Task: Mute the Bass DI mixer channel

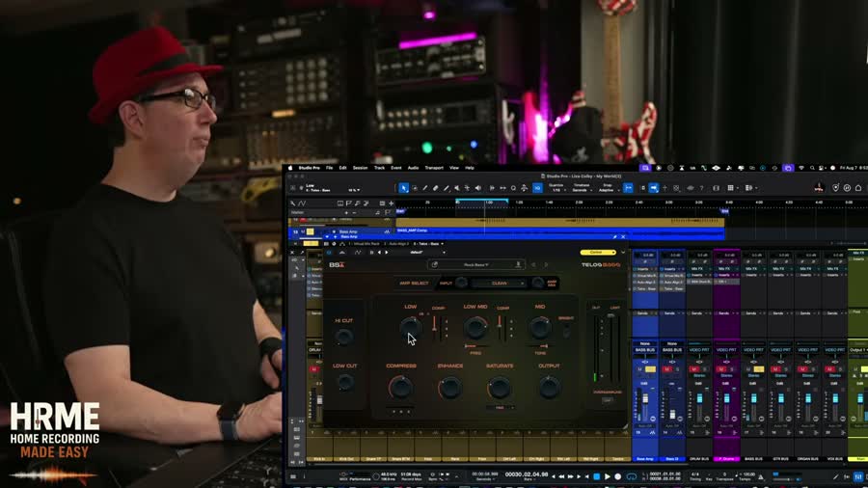Action: pos(667,369)
